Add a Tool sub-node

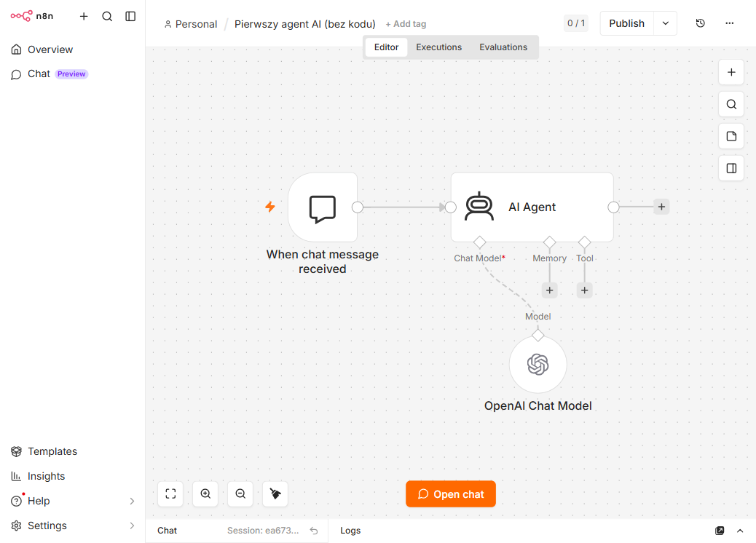tap(584, 290)
